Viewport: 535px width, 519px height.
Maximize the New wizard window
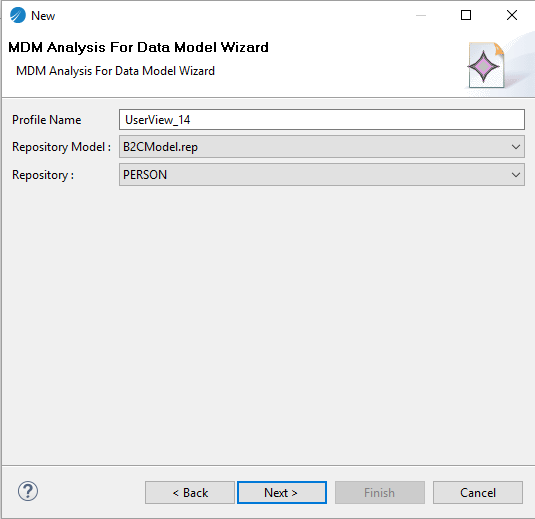466,15
